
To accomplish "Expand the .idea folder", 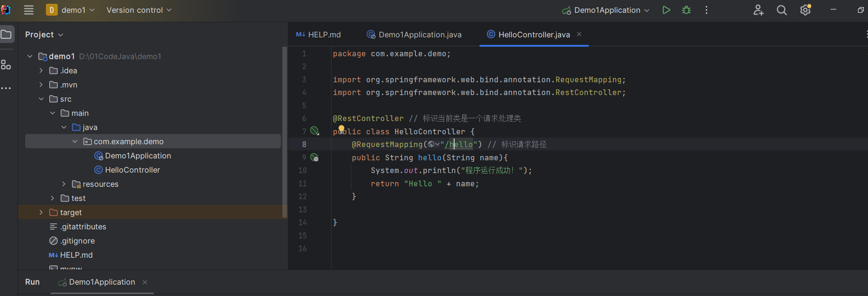I will 41,70.
